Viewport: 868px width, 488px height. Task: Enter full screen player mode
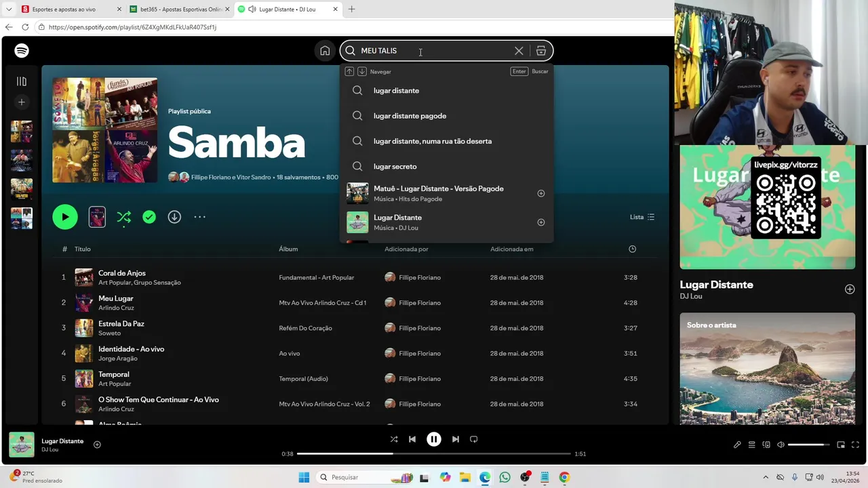[855, 445]
